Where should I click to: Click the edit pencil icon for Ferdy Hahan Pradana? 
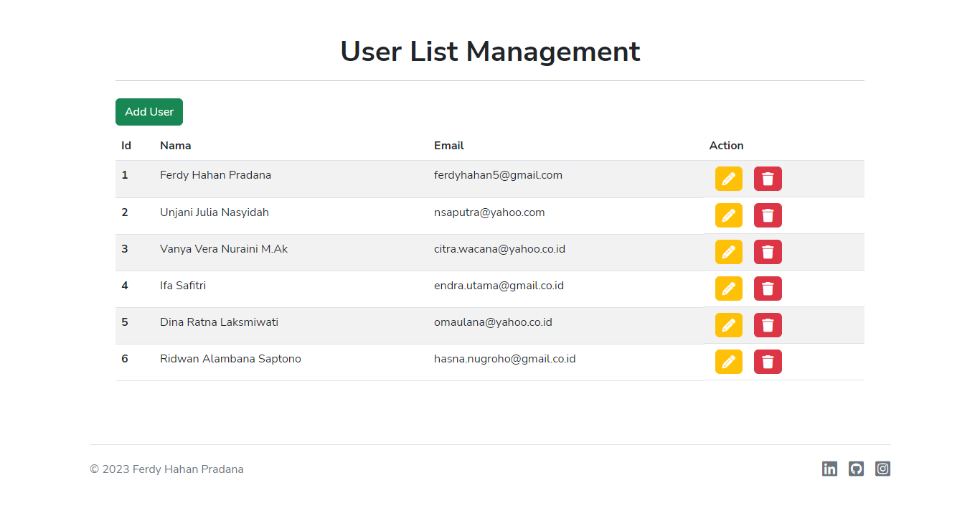coord(729,178)
